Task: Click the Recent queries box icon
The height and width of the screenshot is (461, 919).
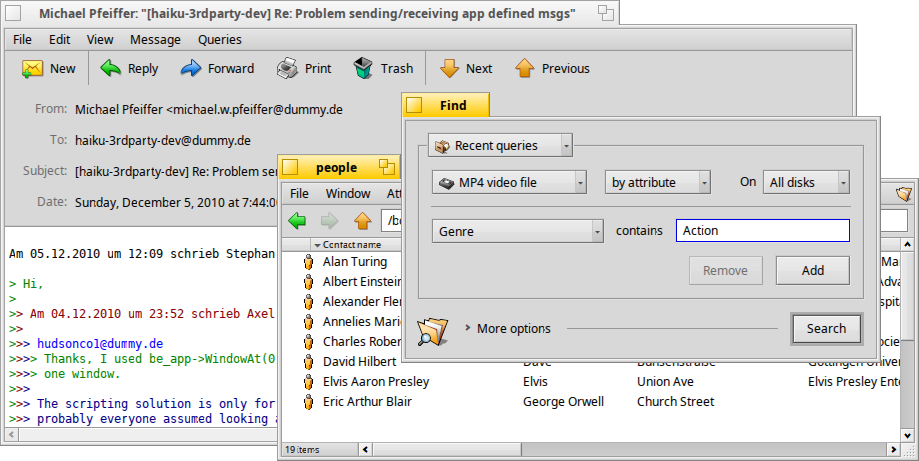Action: 442,146
